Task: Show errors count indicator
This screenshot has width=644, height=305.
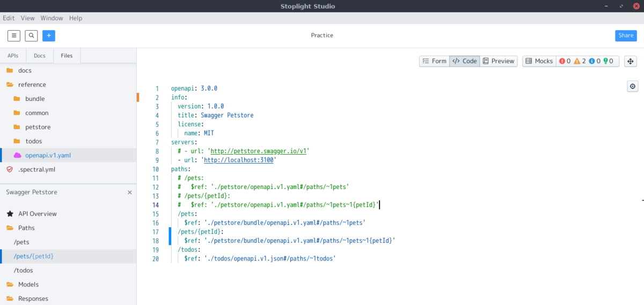Action: 565,61
